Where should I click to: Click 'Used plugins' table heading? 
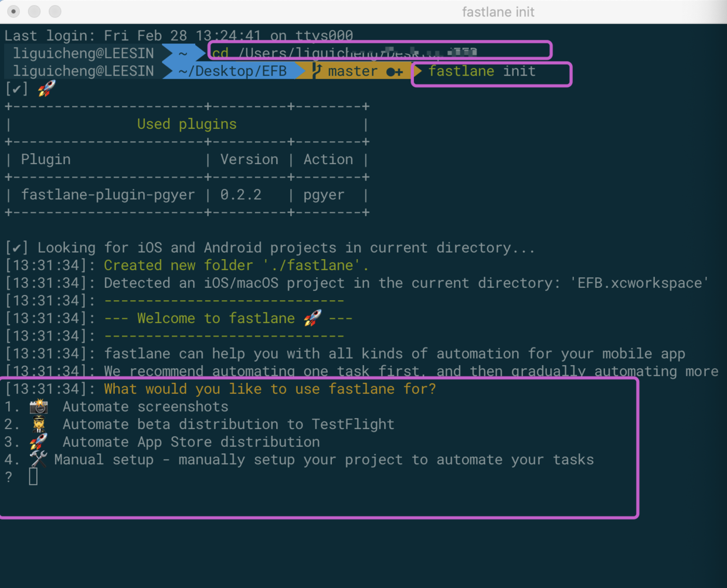click(x=187, y=124)
